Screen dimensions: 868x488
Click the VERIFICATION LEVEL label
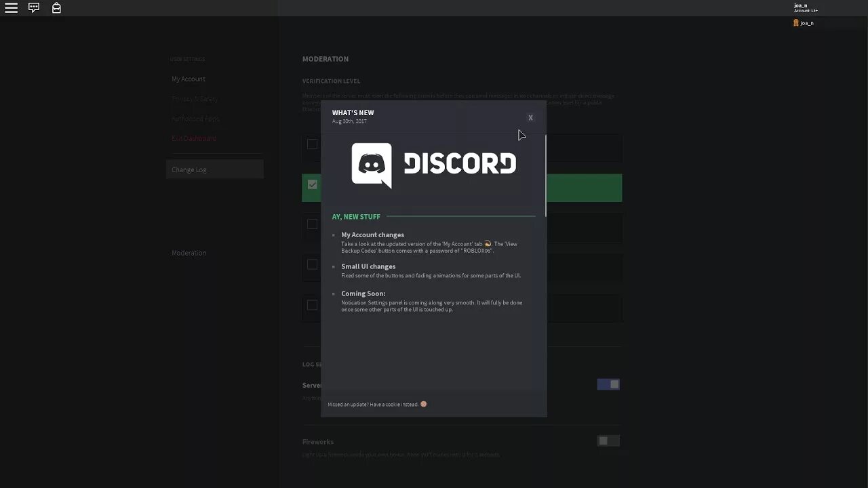tap(331, 81)
